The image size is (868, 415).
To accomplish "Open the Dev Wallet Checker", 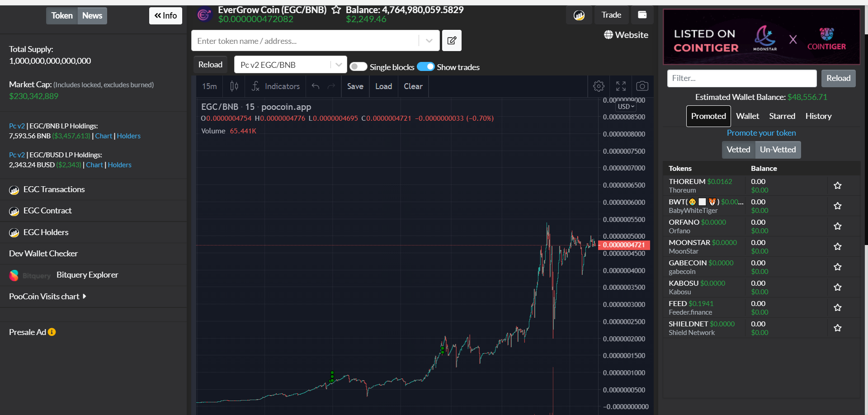I will click(43, 254).
